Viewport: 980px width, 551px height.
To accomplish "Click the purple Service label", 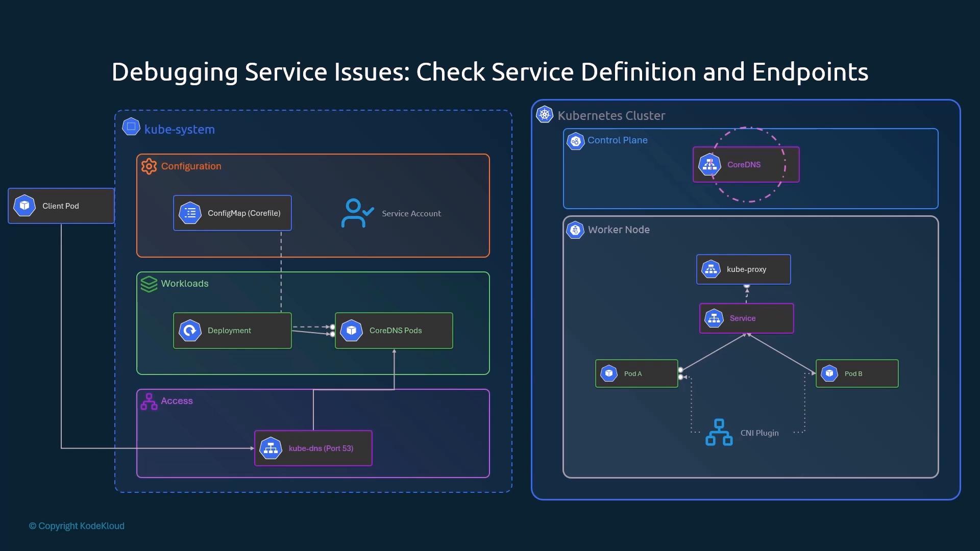I will [x=743, y=318].
